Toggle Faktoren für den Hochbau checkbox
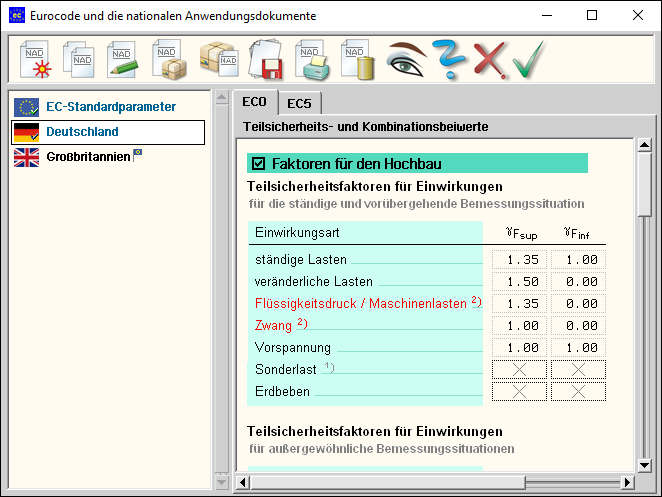Image resolution: width=662 pixels, height=497 pixels. [x=259, y=164]
